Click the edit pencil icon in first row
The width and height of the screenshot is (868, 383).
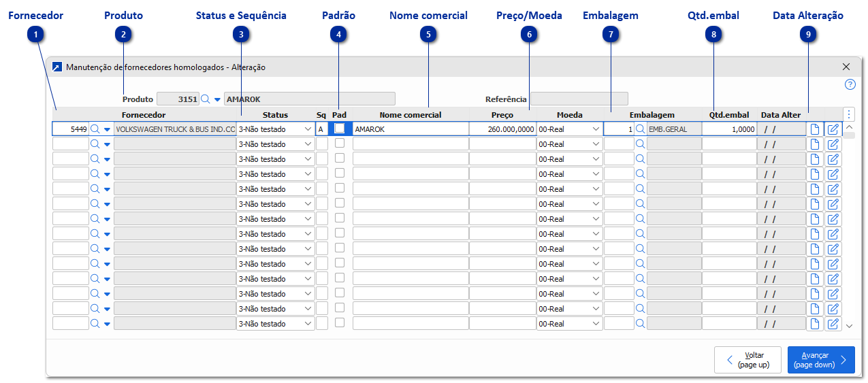click(833, 129)
